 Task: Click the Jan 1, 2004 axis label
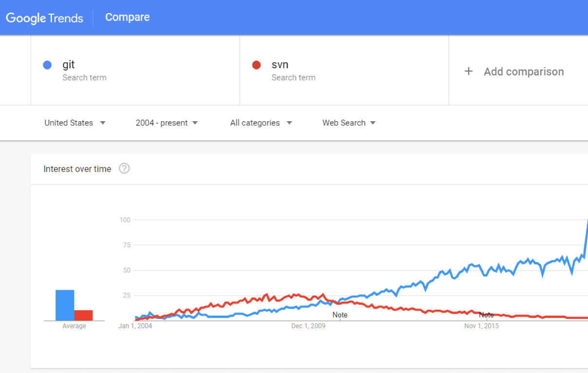135,326
